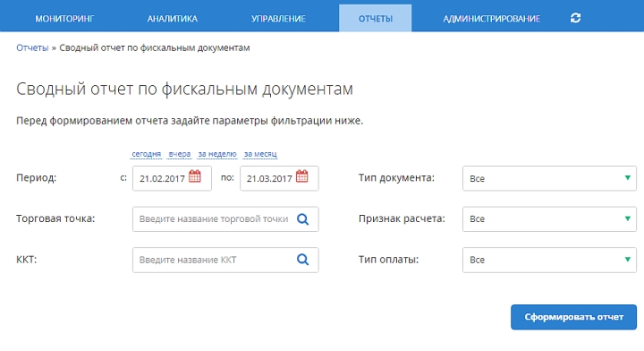This screenshot has height=351, width=644.
Task: Click the 'Тип документа:' label
Action: click(x=396, y=178)
